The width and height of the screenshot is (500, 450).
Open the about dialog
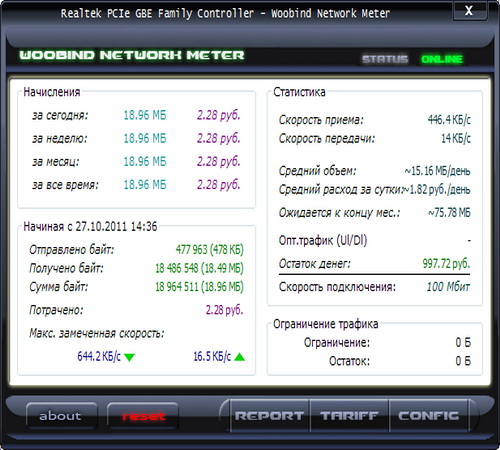click(x=61, y=415)
